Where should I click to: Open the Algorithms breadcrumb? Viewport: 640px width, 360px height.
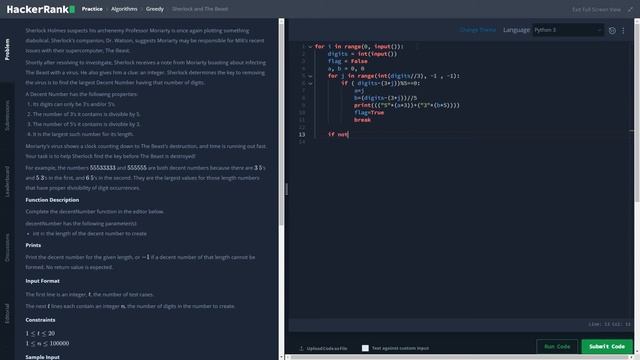(x=124, y=9)
